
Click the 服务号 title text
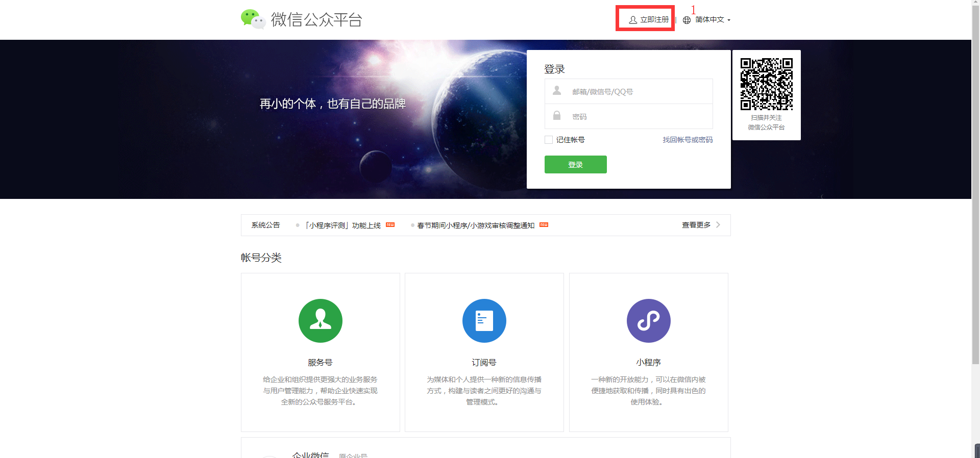tap(320, 362)
